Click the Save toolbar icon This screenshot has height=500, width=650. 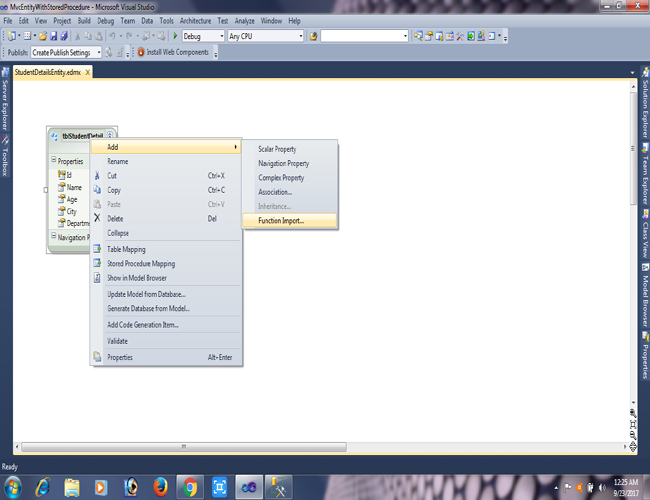(x=53, y=36)
